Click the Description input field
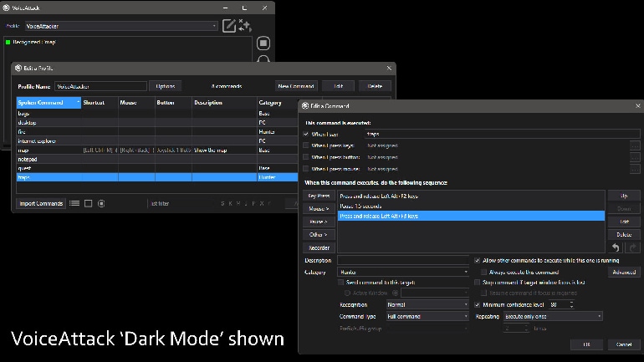The image size is (644, 362). tap(404, 260)
